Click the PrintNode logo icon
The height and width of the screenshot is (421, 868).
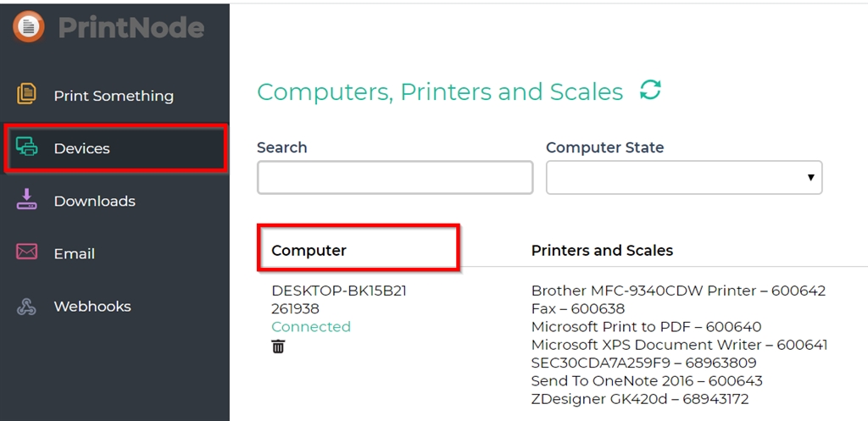[x=28, y=26]
